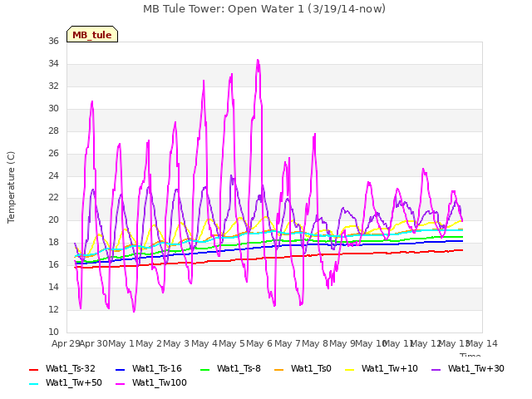The width and height of the screenshot is (532, 399).
Task: Click the orange Wat1_Ts0 legend swatch
Action: pos(278,369)
